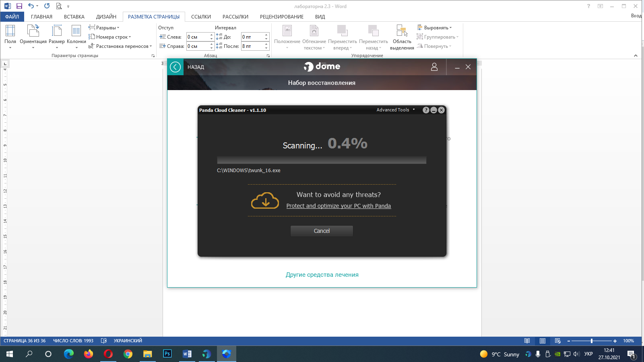644x362 pixels.
Task: Sign in via Вход in Word
Action: 637,16
